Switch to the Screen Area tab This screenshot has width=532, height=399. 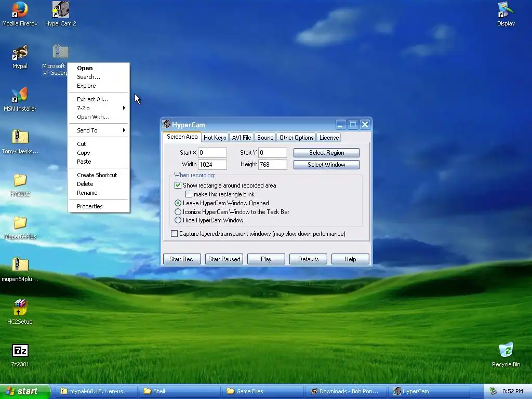(x=182, y=137)
